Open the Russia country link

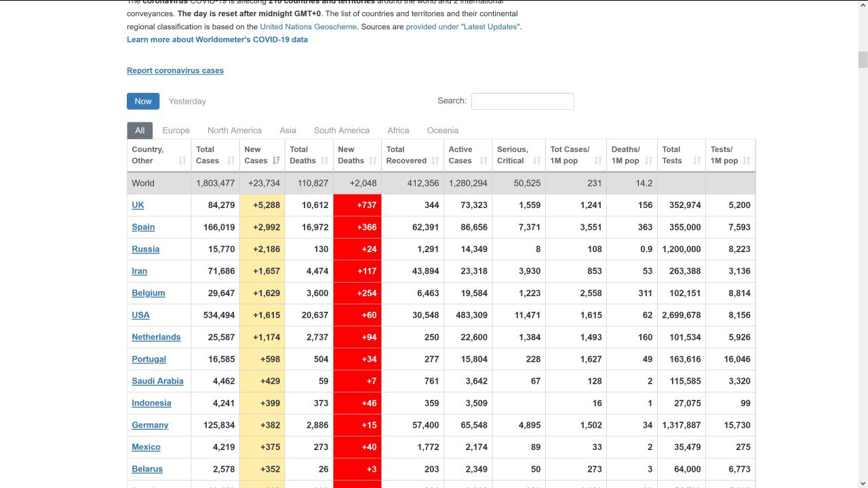[146, 249]
